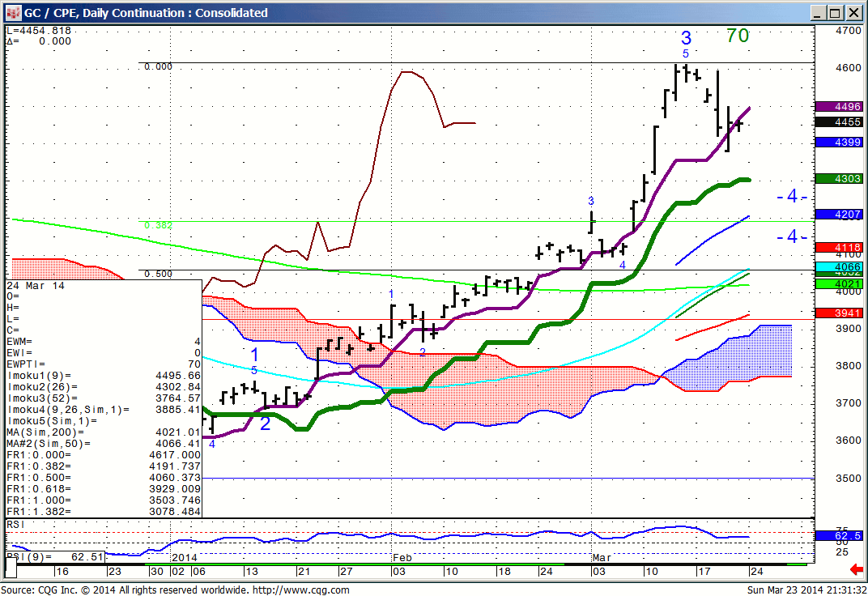868x596 pixels.
Task: Open the http://www.cqg.com link in the footer
Action: coord(301,590)
